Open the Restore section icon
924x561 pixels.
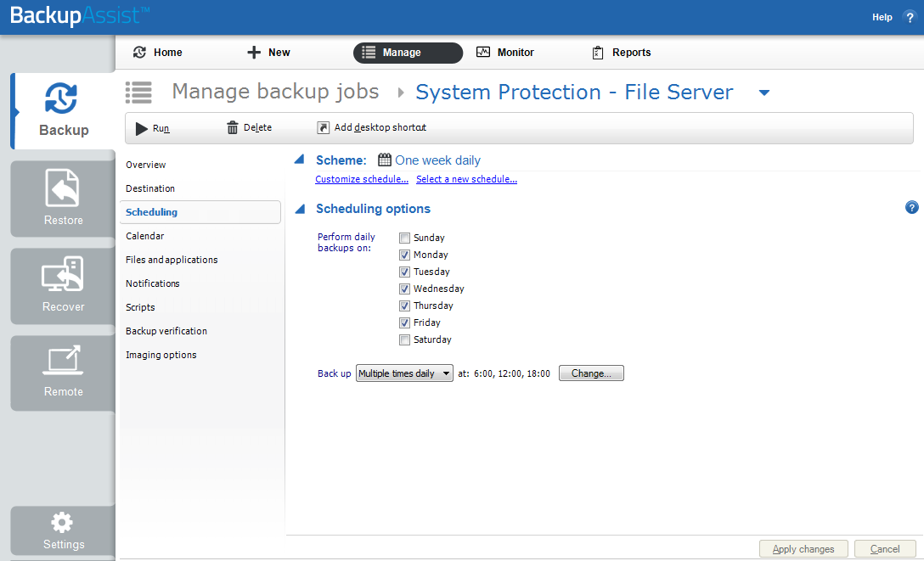(63, 188)
